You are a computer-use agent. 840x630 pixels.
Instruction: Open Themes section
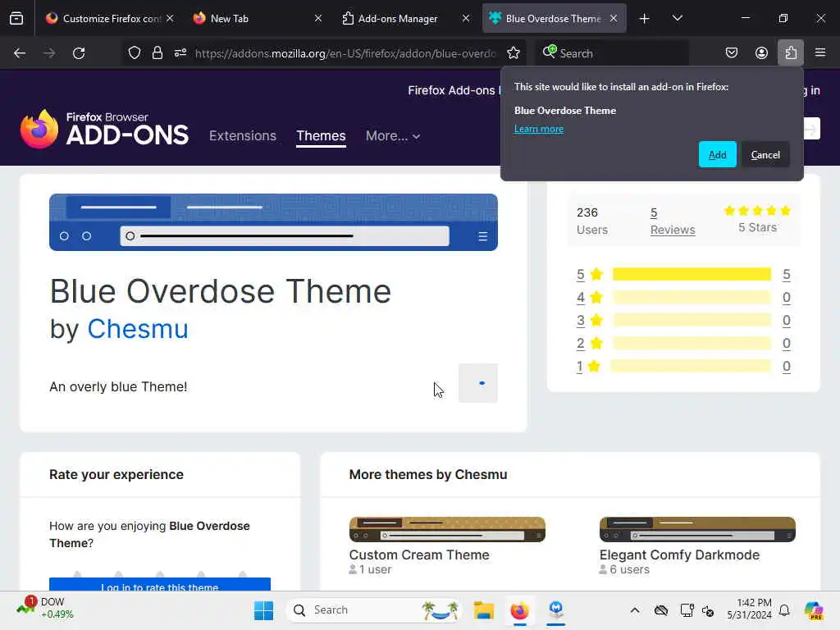pyautogui.click(x=321, y=135)
